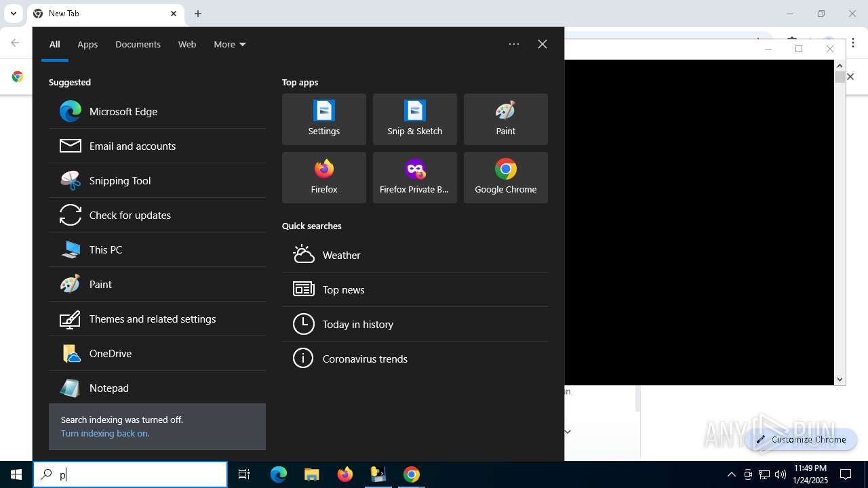Click Turn indexing back on link
This screenshot has height=488, width=868.
click(x=105, y=433)
